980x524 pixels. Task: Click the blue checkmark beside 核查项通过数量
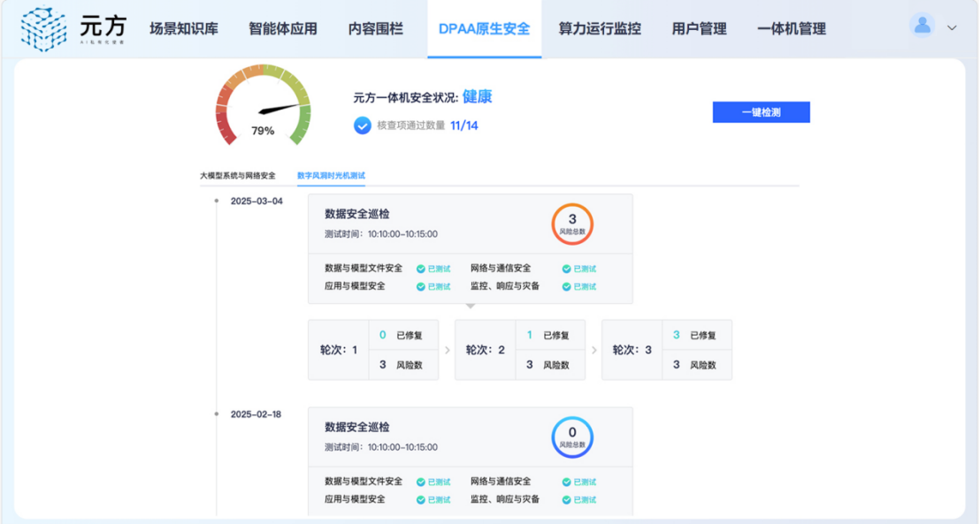coord(363,125)
